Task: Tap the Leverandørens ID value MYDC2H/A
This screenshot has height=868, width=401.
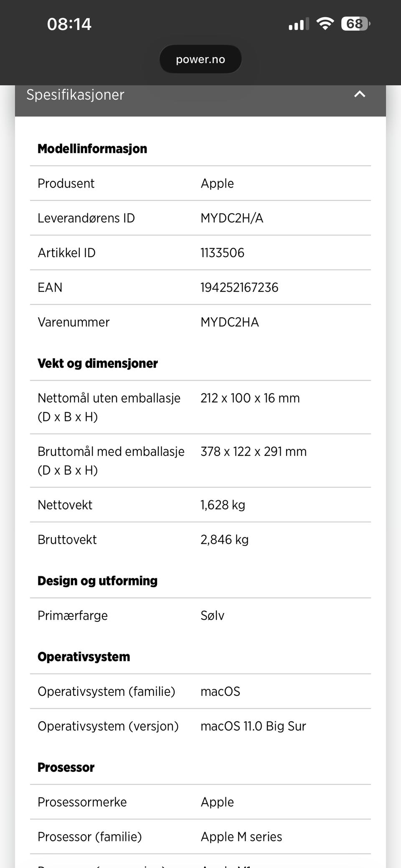Action: [x=232, y=218]
